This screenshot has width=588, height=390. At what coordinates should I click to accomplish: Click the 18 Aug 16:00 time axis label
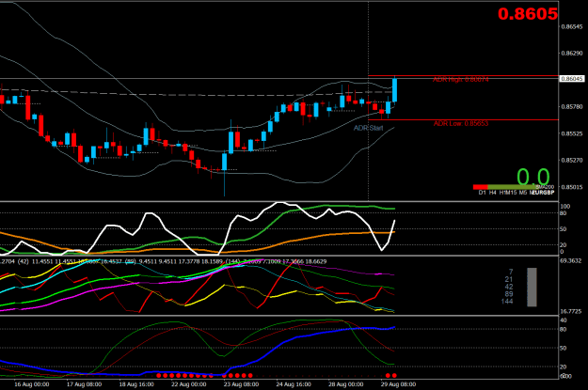[x=136, y=384]
